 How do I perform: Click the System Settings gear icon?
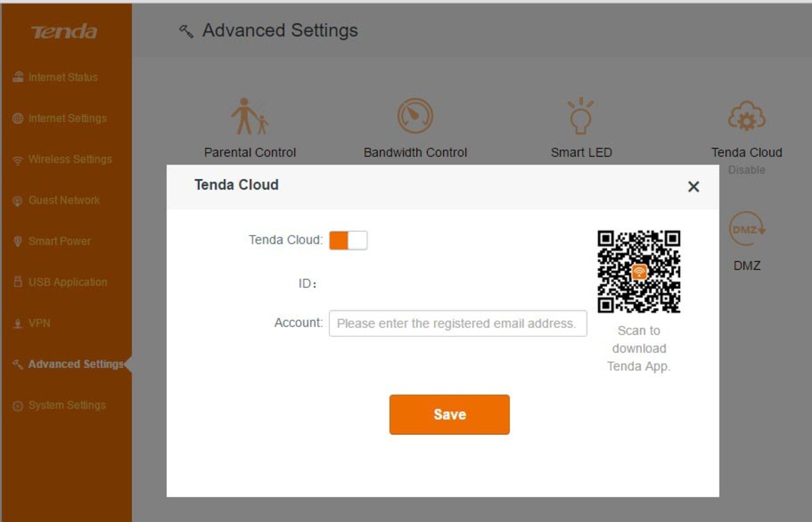coord(17,405)
